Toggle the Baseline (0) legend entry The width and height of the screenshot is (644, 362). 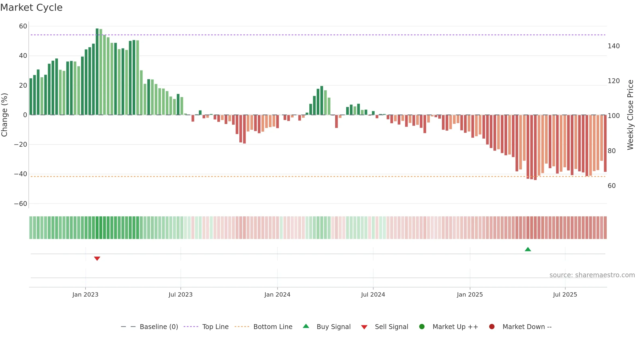pyautogui.click(x=149, y=327)
